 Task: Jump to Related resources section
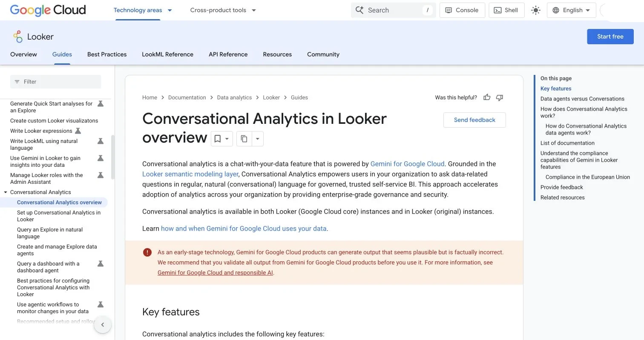(x=563, y=197)
